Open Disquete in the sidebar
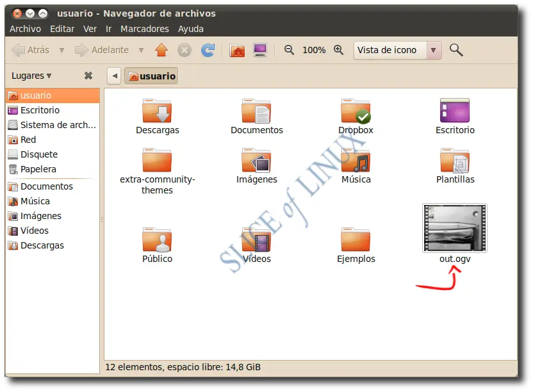 (x=53, y=154)
